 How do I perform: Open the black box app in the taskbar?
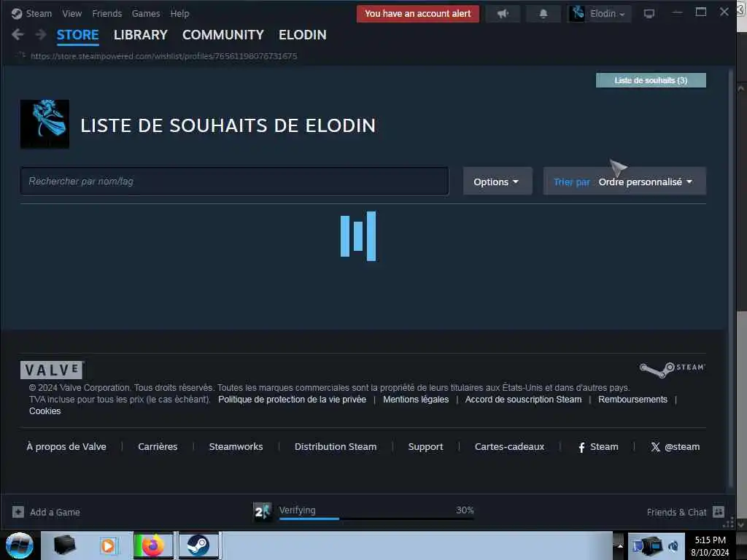65,545
